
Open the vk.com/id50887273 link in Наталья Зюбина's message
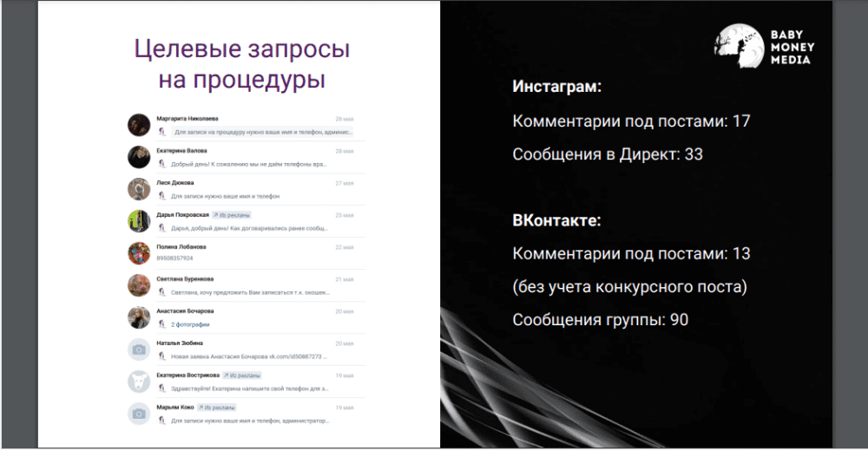(295, 357)
